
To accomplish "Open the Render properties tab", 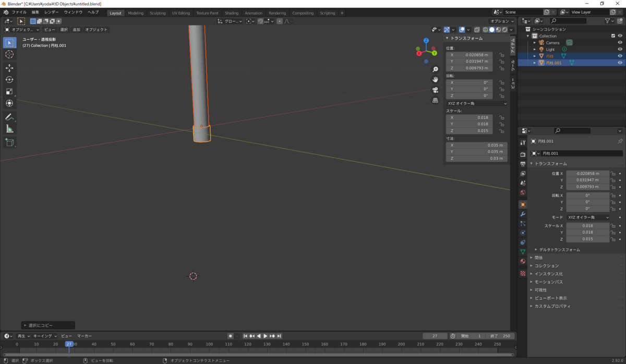I will coord(523,154).
